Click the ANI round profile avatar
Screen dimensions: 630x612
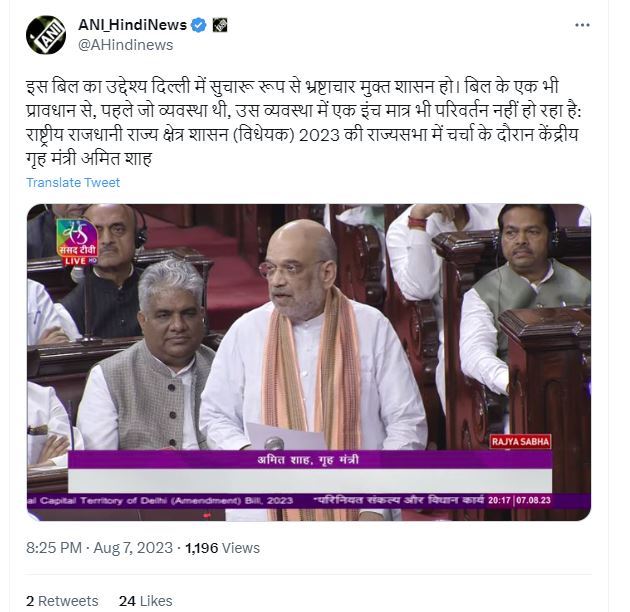tap(46, 35)
